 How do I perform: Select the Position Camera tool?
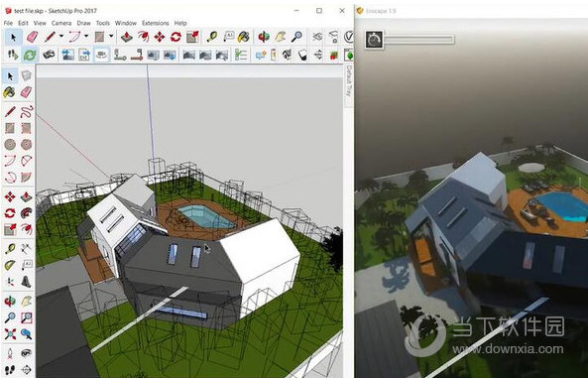click(10, 353)
